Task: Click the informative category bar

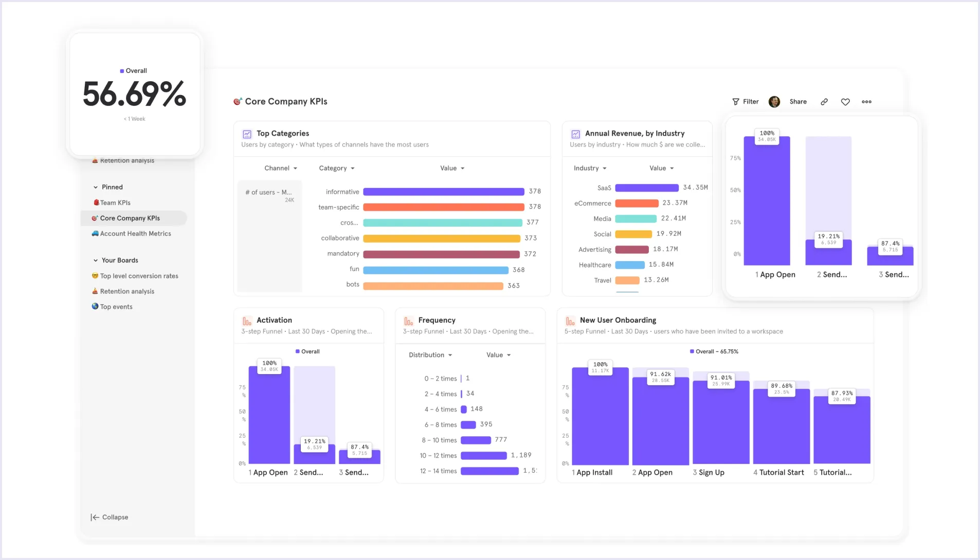Action: tap(444, 192)
